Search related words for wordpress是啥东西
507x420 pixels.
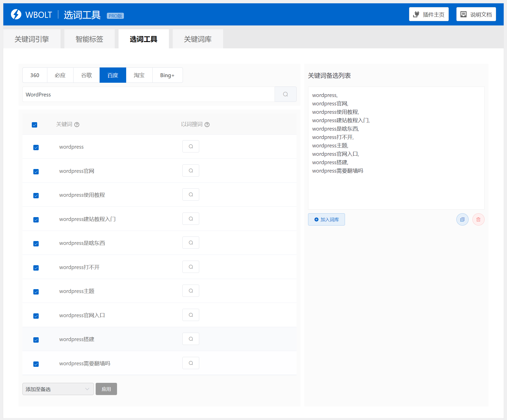coord(191,243)
